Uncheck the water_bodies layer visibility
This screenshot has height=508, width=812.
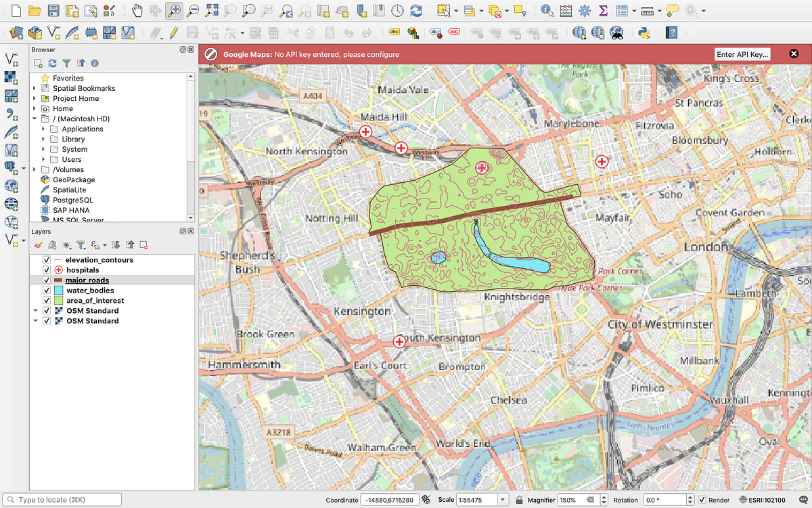[x=46, y=290]
